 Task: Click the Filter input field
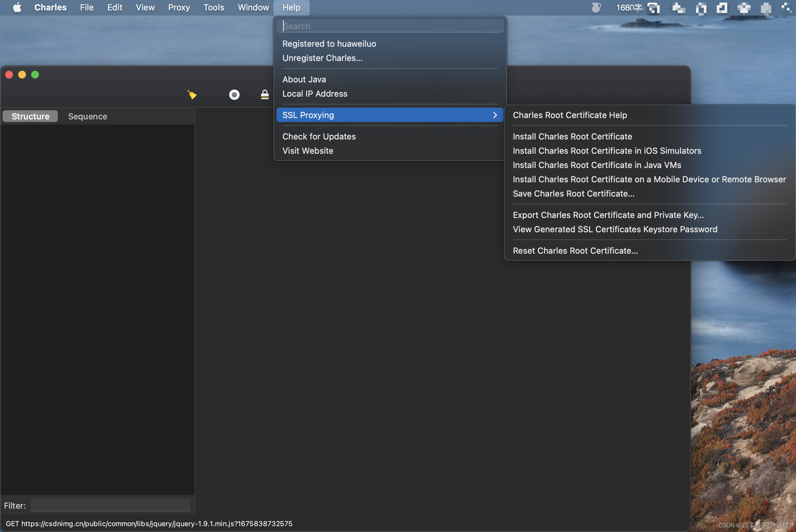(x=111, y=505)
